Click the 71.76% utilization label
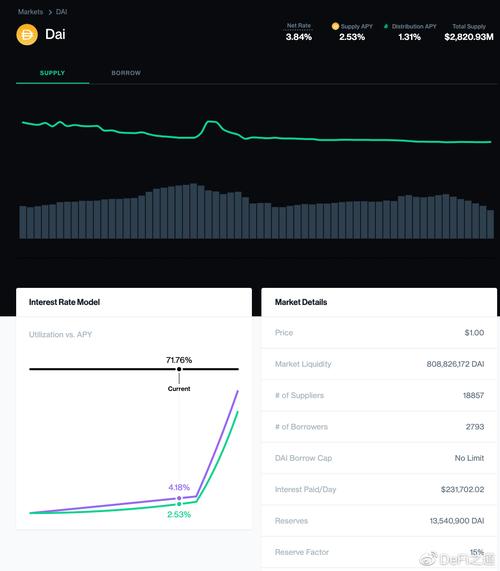 [x=179, y=360]
